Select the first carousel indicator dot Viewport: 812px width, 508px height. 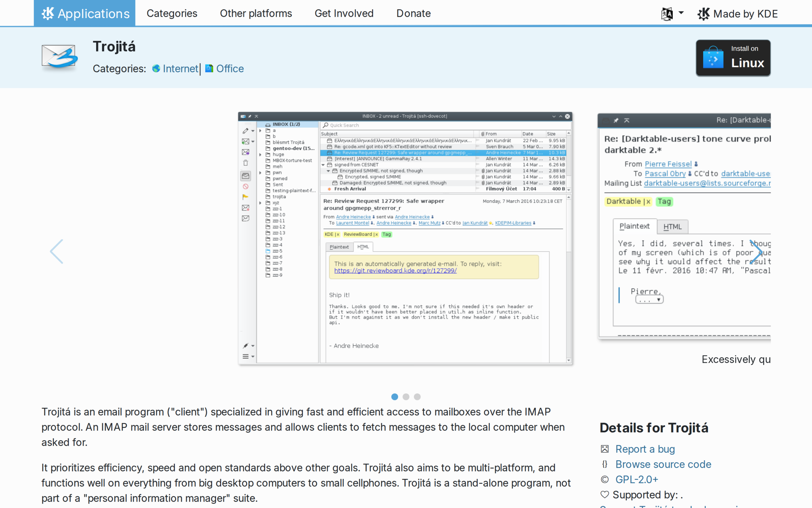pos(395,397)
